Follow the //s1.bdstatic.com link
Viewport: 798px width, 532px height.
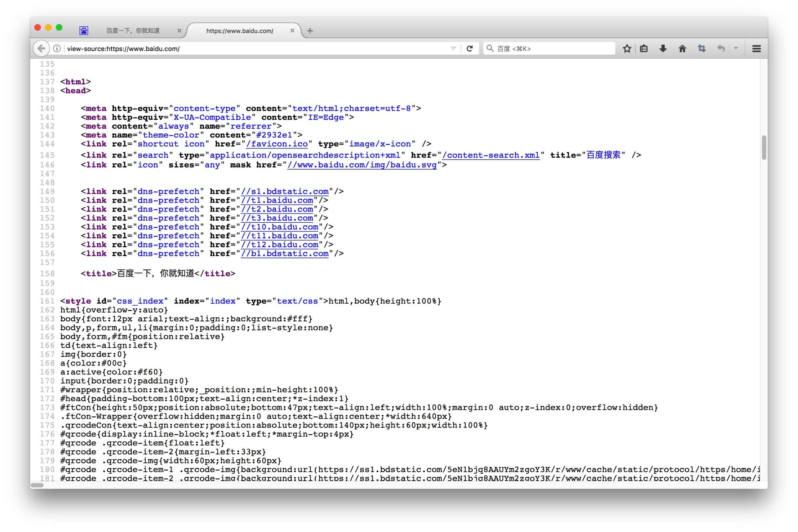point(284,192)
